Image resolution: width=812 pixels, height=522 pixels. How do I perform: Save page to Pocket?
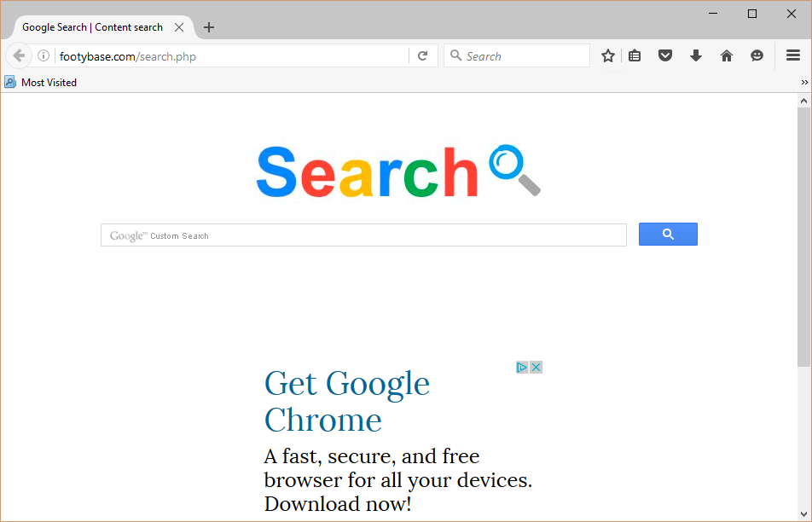(x=665, y=56)
